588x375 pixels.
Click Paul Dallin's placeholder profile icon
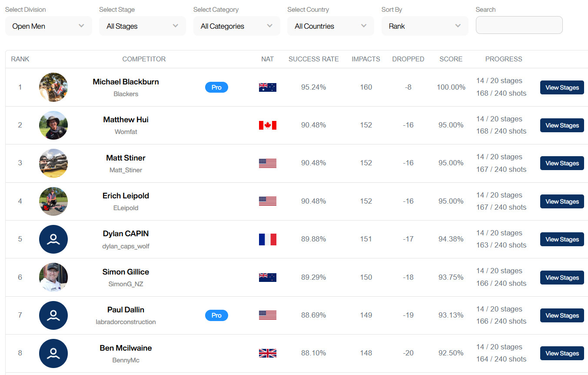53,315
